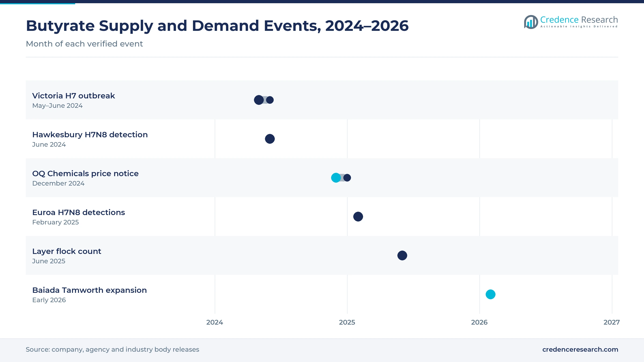Select the Victoria H7 outbreak May 2024 dot

point(259,100)
